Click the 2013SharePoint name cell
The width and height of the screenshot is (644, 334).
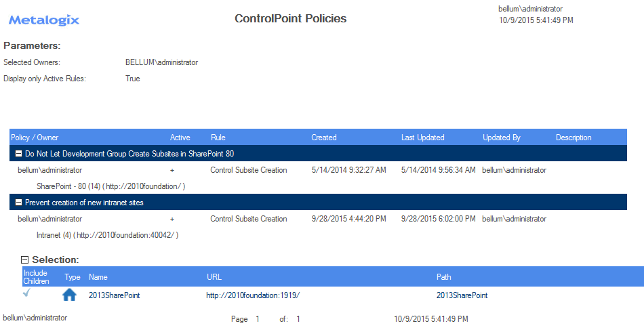click(x=114, y=295)
